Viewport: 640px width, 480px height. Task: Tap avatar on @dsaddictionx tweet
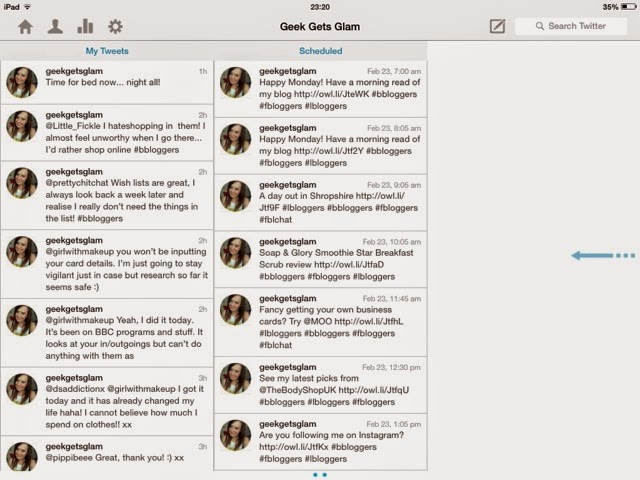point(22,389)
